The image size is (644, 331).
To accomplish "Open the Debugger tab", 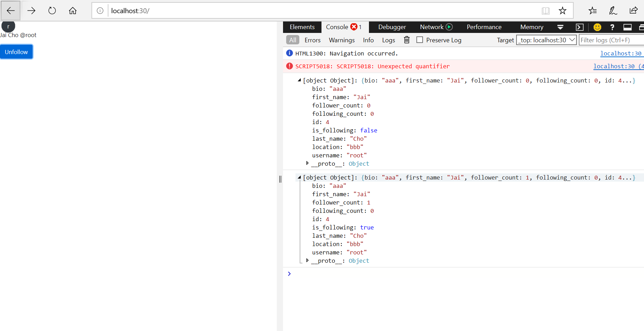I will click(392, 27).
